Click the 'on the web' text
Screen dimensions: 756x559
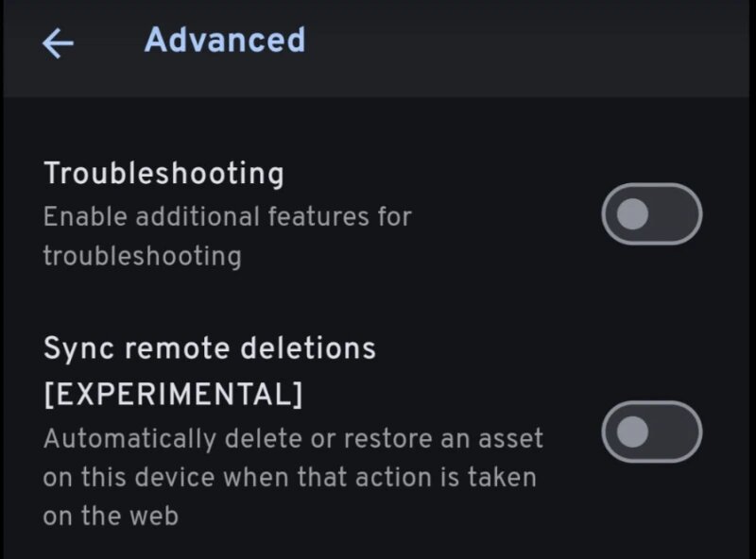coord(111,516)
